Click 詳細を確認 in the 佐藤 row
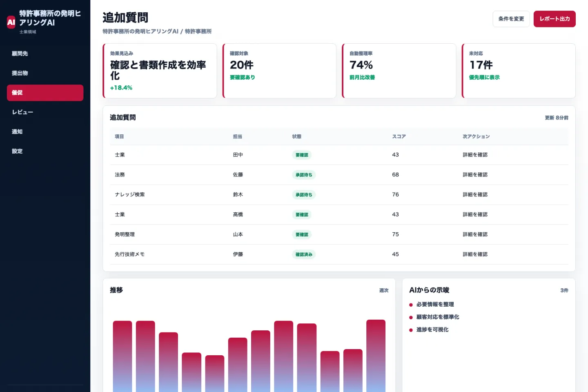Screen dimensions: 588x392 [475, 175]
